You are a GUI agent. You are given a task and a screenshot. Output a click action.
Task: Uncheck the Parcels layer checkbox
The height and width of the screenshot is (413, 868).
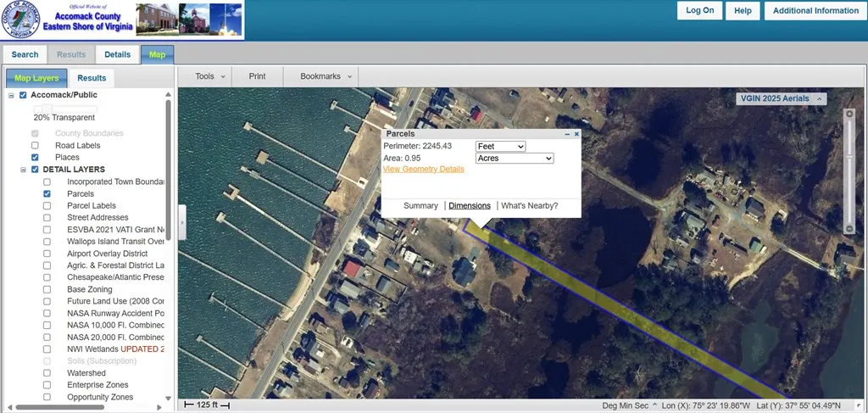pos(47,193)
